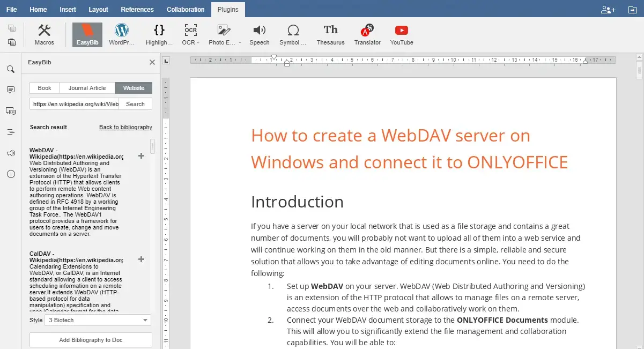644x349 pixels.
Task: Click the first-line indent marker on ruler
Action: 274,57
